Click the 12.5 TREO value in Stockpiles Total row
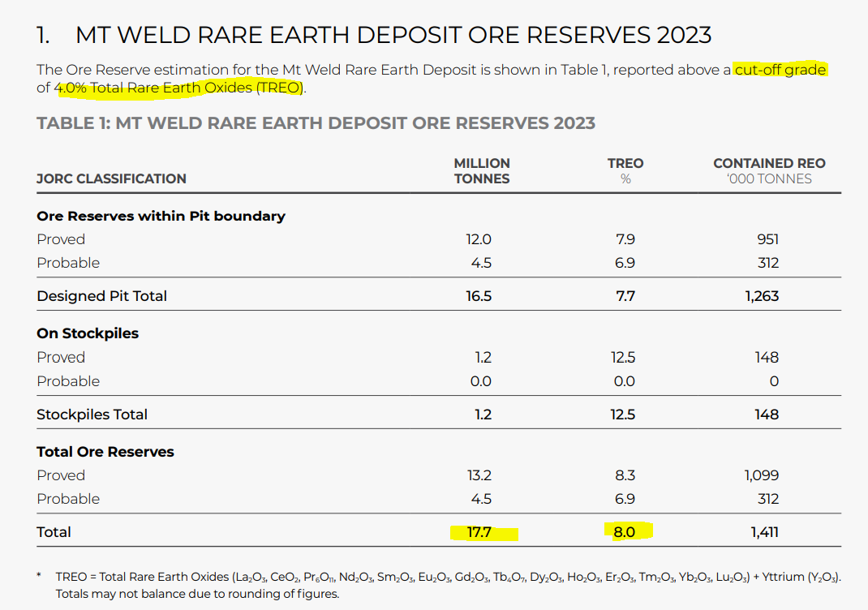The image size is (868, 610). [x=623, y=414]
